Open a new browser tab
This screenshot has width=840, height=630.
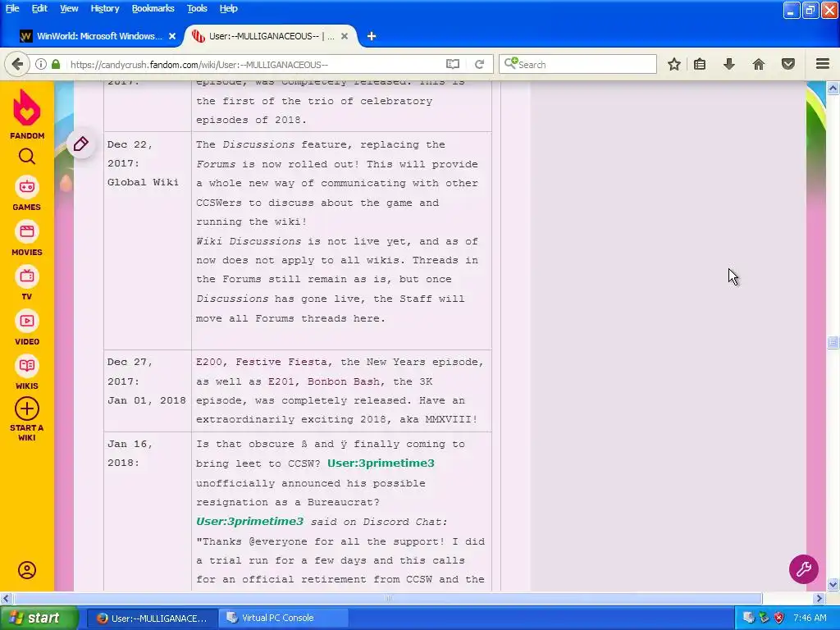click(372, 36)
